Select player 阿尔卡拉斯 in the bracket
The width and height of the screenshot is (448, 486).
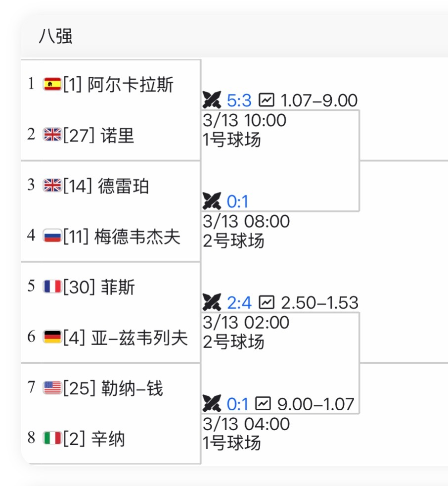click(131, 85)
